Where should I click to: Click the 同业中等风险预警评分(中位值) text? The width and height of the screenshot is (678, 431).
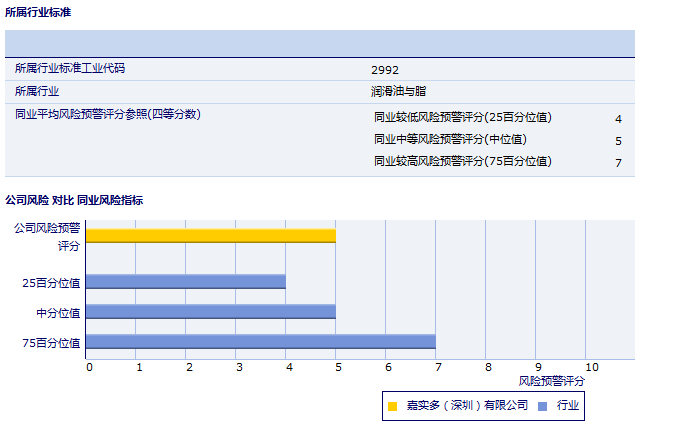[450, 139]
